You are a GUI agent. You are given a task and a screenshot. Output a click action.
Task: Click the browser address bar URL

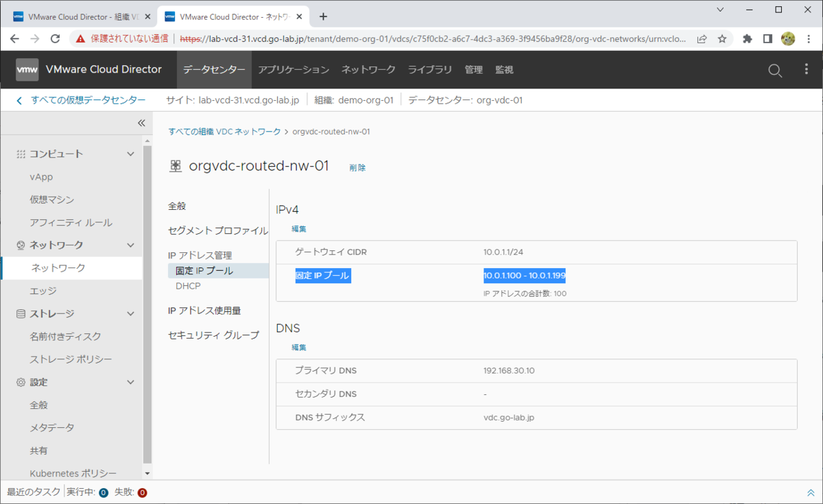pos(433,39)
